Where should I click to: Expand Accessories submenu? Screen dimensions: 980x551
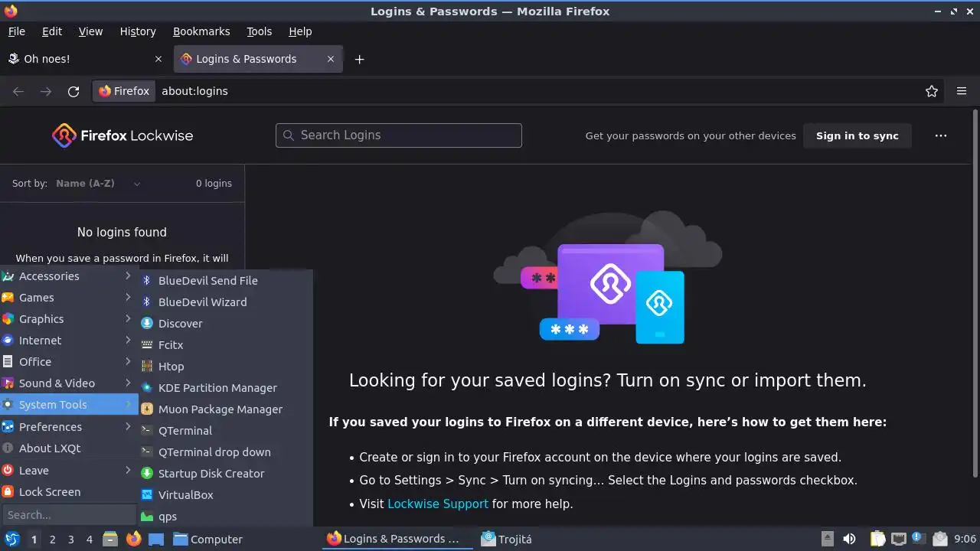pos(69,276)
